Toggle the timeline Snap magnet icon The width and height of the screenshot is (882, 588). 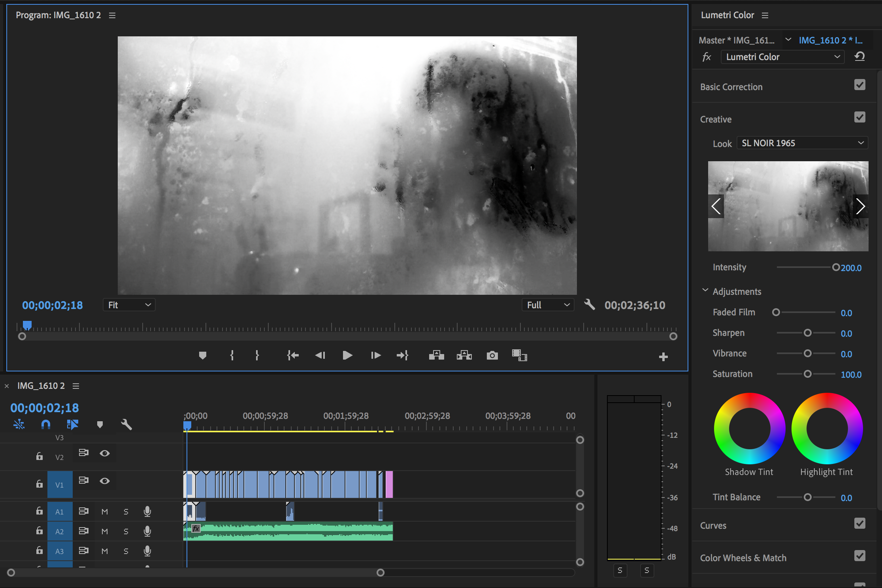[x=46, y=424]
